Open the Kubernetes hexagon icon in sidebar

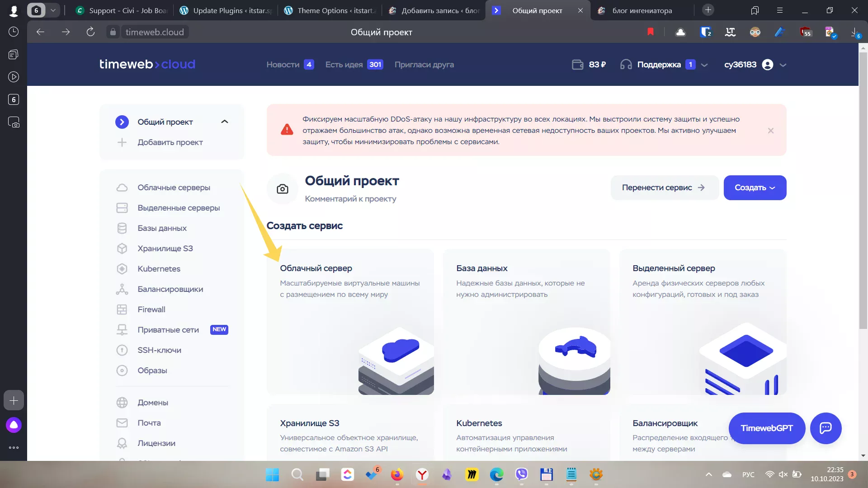pyautogui.click(x=122, y=269)
